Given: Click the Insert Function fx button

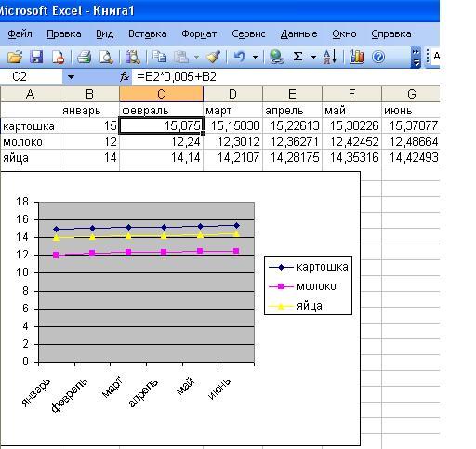Looking at the screenshot, I should click(x=125, y=76).
